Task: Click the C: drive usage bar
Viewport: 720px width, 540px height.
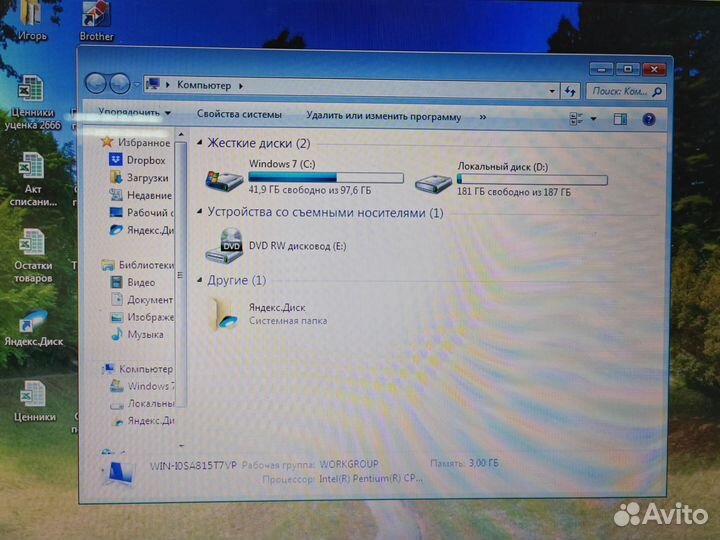Action: (x=326, y=177)
